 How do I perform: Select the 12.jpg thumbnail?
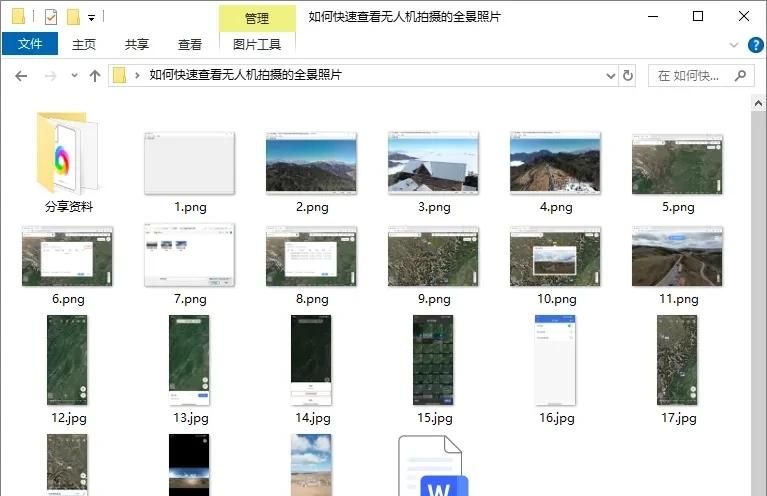68,360
